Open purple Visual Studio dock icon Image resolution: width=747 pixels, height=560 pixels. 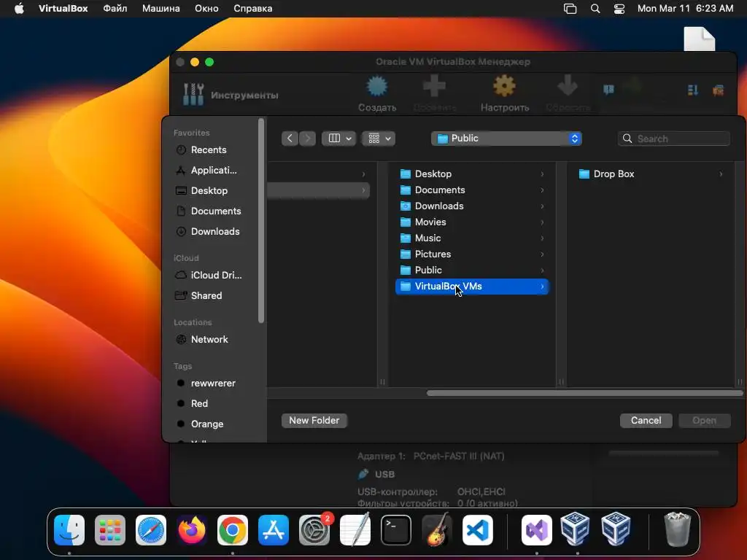coord(537,529)
